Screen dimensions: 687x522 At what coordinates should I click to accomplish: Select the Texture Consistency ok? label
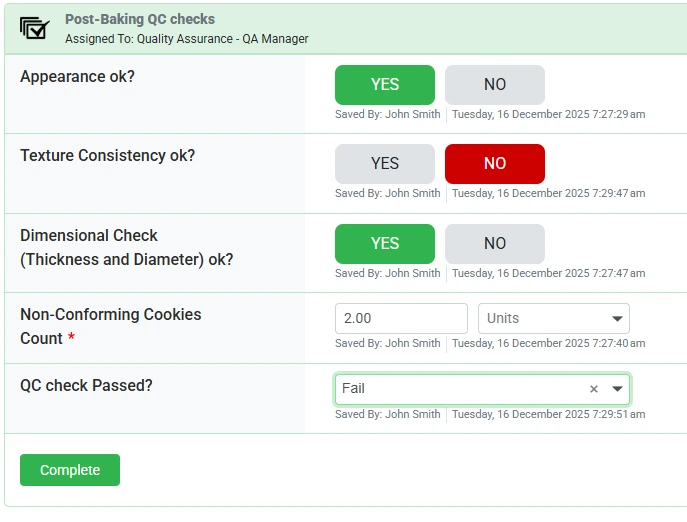108,155
